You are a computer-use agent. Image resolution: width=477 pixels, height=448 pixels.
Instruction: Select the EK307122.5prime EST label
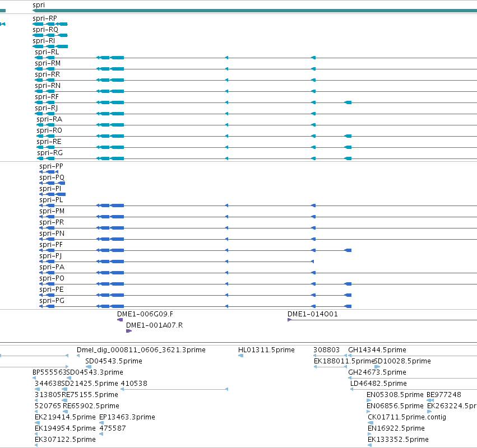click(65, 440)
